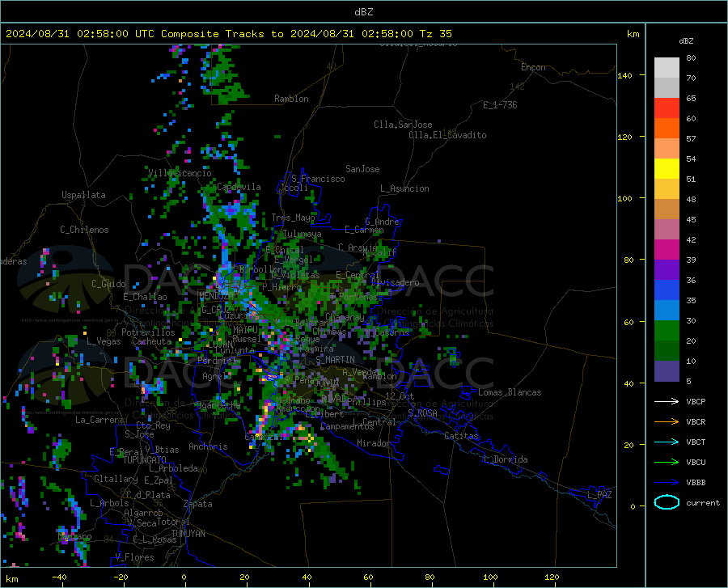Click the Villavicencio label
Viewport: 728px width, 588px height.
coord(180,173)
